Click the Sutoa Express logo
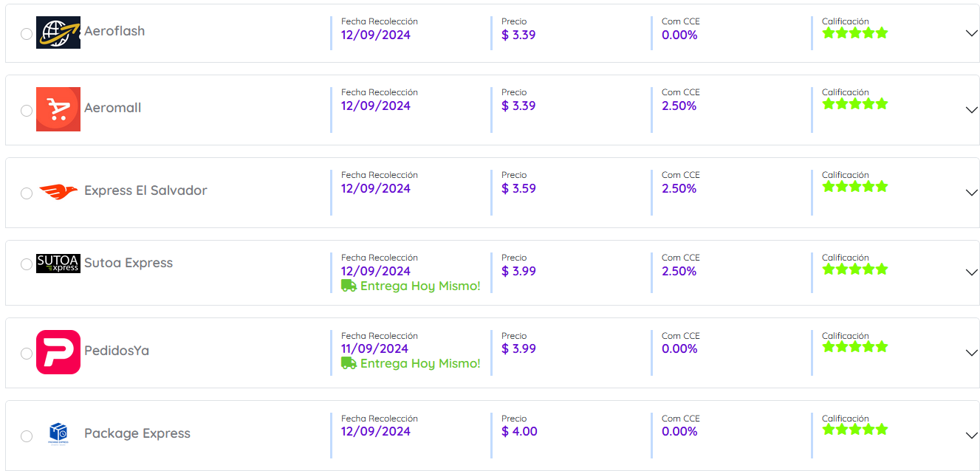This screenshot has height=471, width=980. click(x=58, y=264)
